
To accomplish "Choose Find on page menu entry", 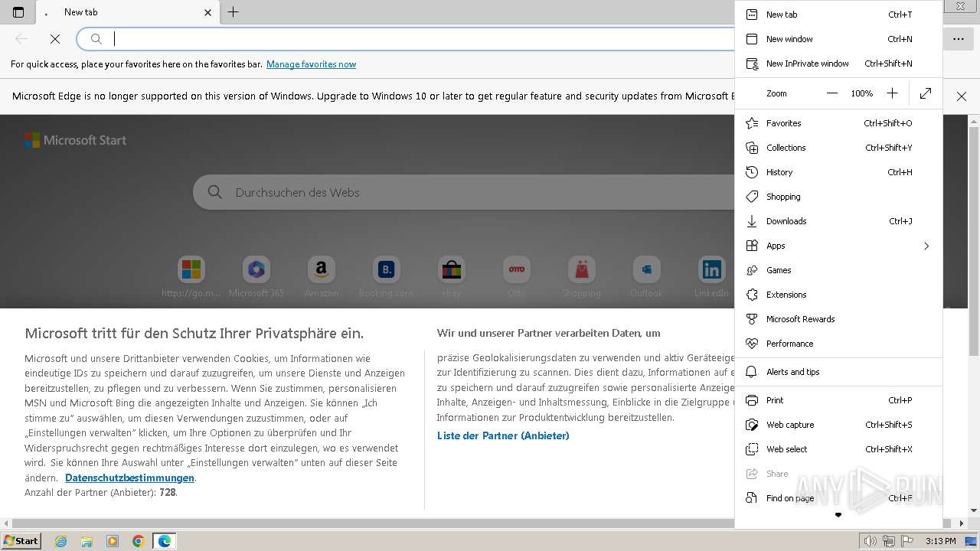I will [x=838, y=498].
